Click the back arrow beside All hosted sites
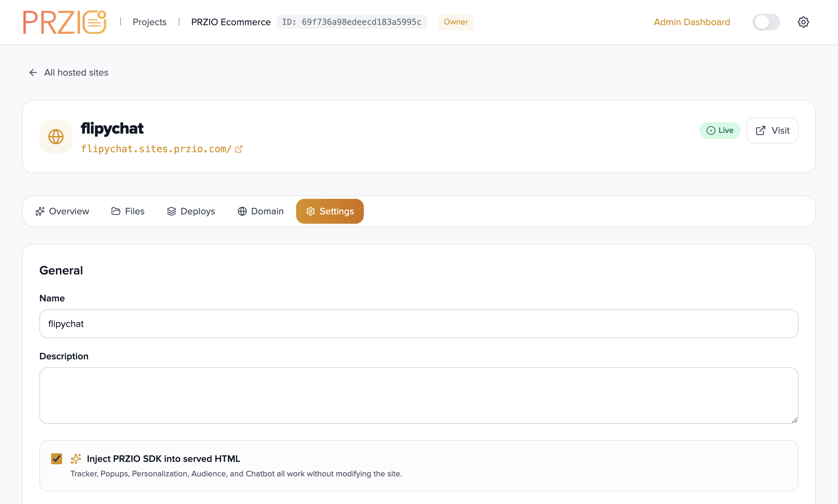The height and width of the screenshot is (504, 838). click(x=33, y=72)
